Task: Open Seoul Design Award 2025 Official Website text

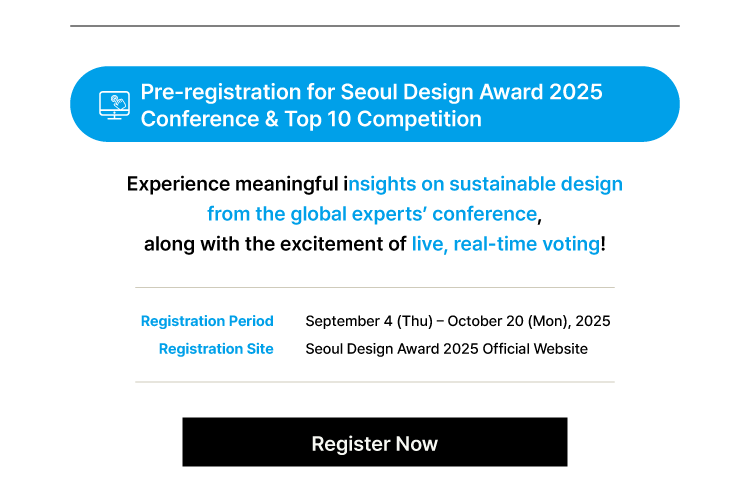Action: [x=446, y=349]
